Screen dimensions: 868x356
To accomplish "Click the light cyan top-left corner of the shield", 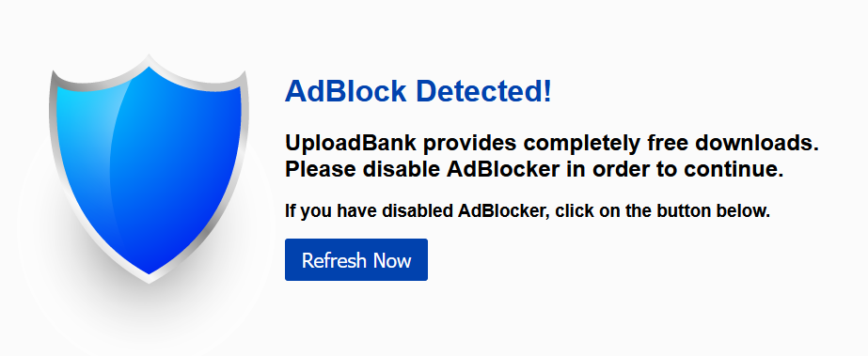I will [x=72, y=102].
